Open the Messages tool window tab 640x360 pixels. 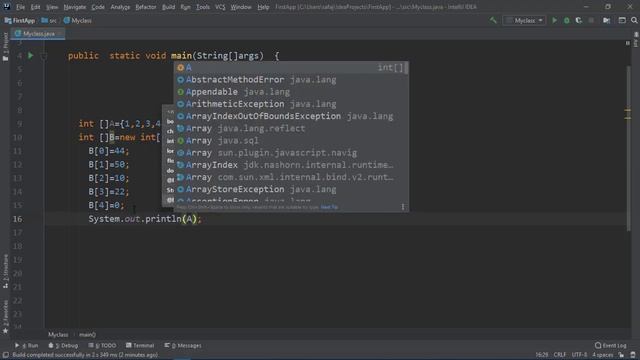click(183, 345)
